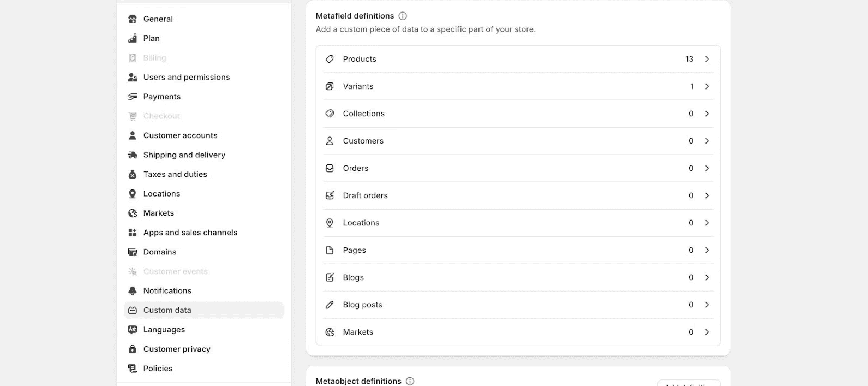Open Products metafield definitions
868x386 pixels.
[518, 59]
